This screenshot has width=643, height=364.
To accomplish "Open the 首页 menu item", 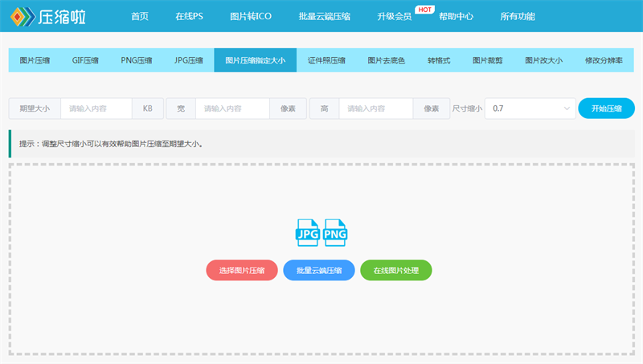I will point(140,16).
